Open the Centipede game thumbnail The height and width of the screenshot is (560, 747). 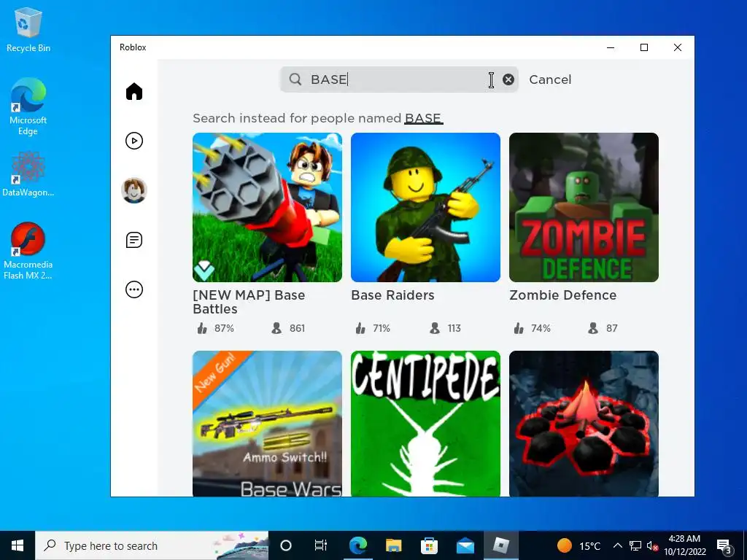[425, 424]
